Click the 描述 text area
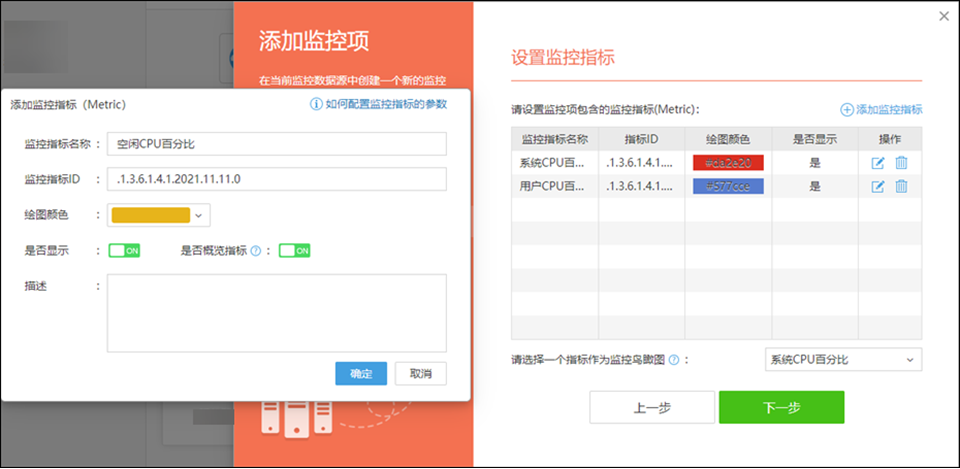The image size is (960, 469). pos(277,313)
